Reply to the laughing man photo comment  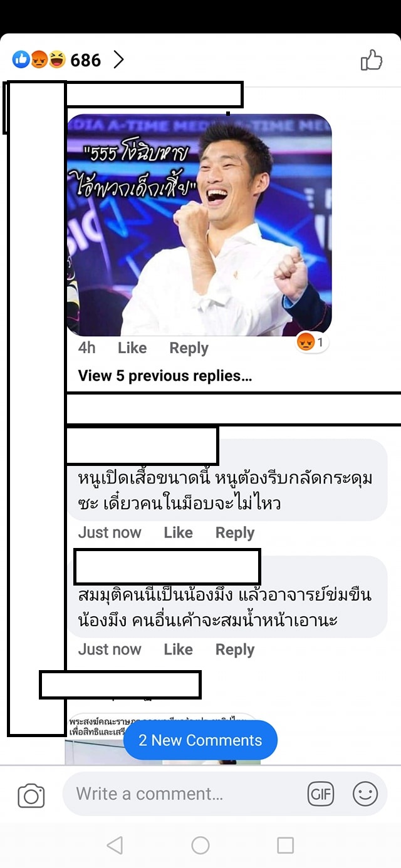coord(189,348)
